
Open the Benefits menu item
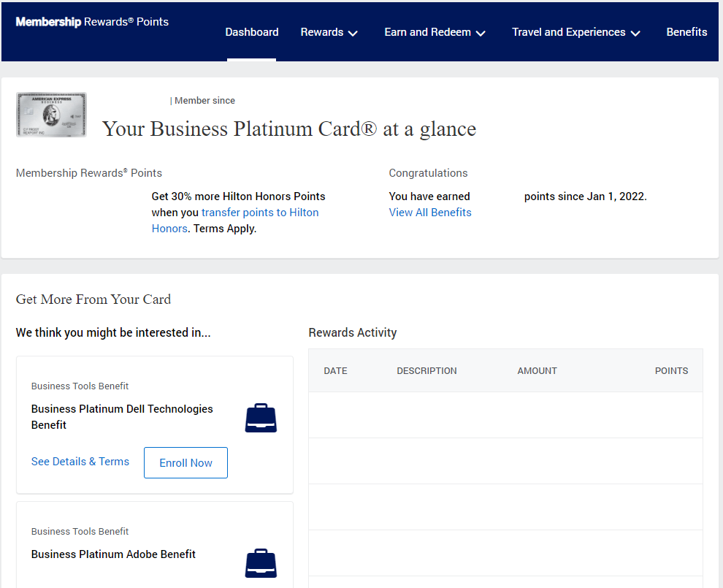[686, 32]
